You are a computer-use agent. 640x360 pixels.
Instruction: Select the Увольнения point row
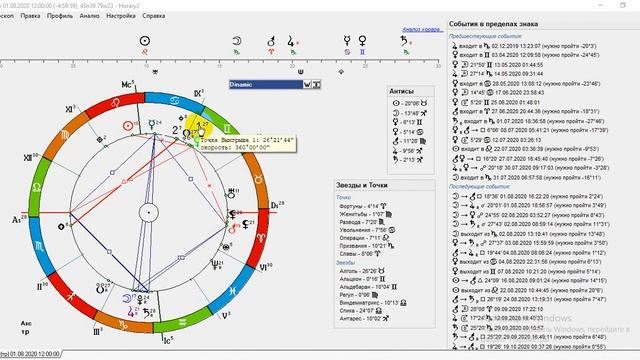[367, 230]
